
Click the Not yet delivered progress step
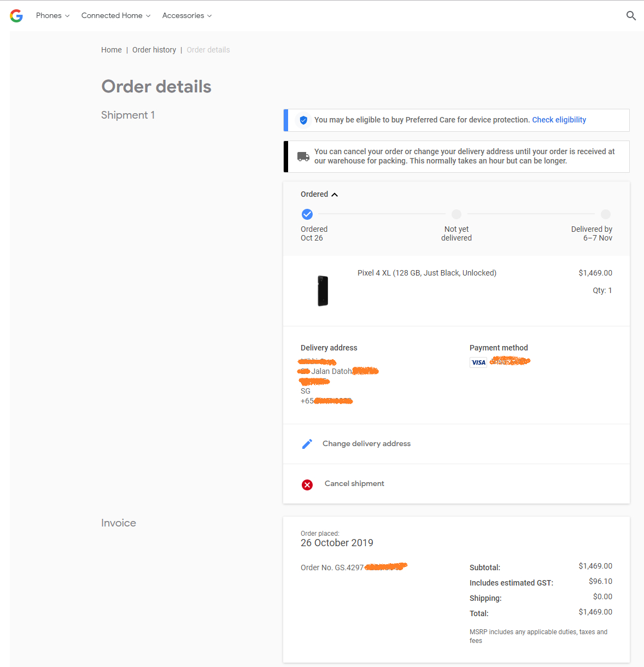[456, 214]
